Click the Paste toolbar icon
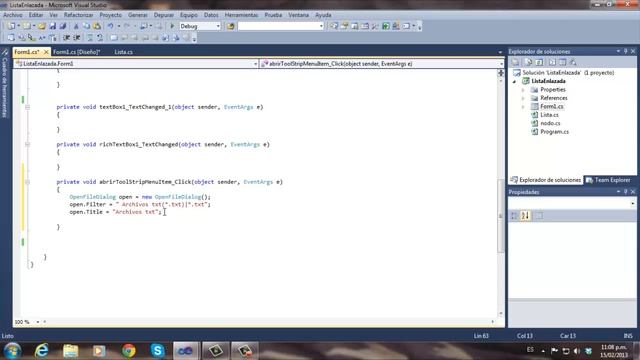 [x=97, y=26]
